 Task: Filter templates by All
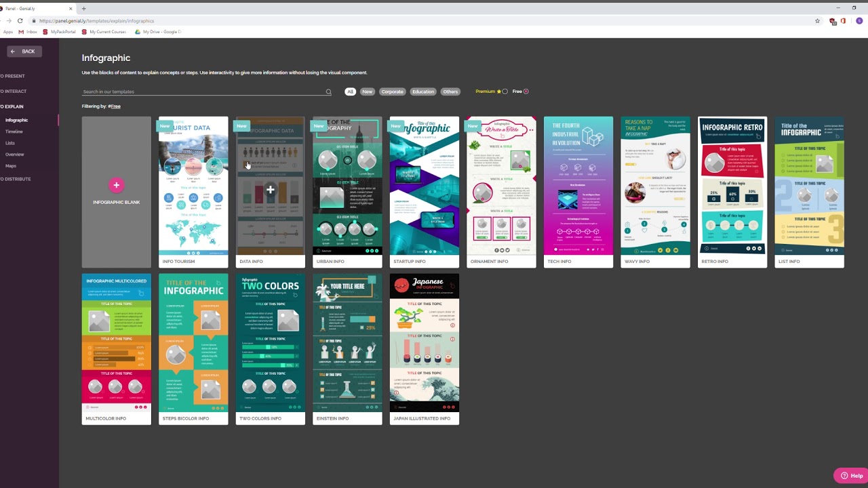point(350,91)
